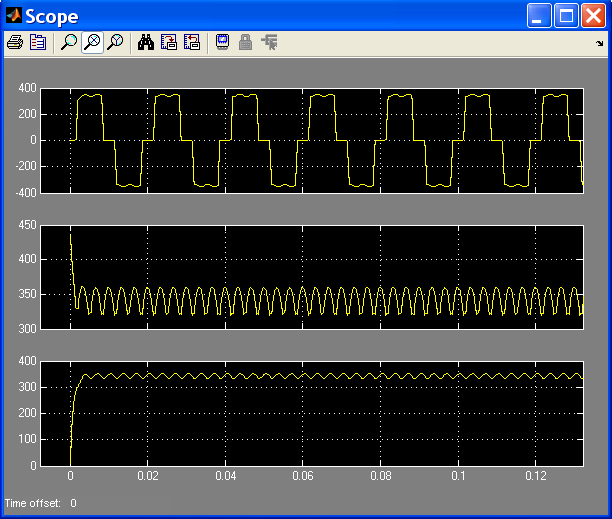
Task: Open the Scope Parameters dialog icon
Action: [x=38, y=42]
